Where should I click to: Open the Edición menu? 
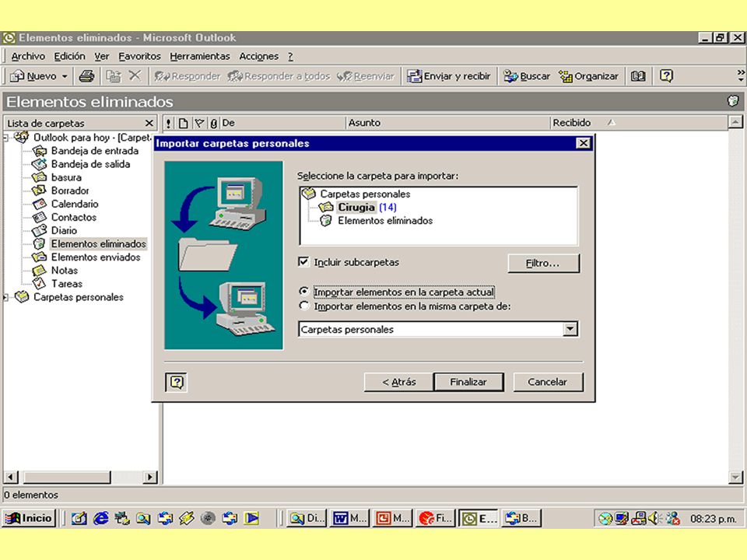[x=69, y=56]
